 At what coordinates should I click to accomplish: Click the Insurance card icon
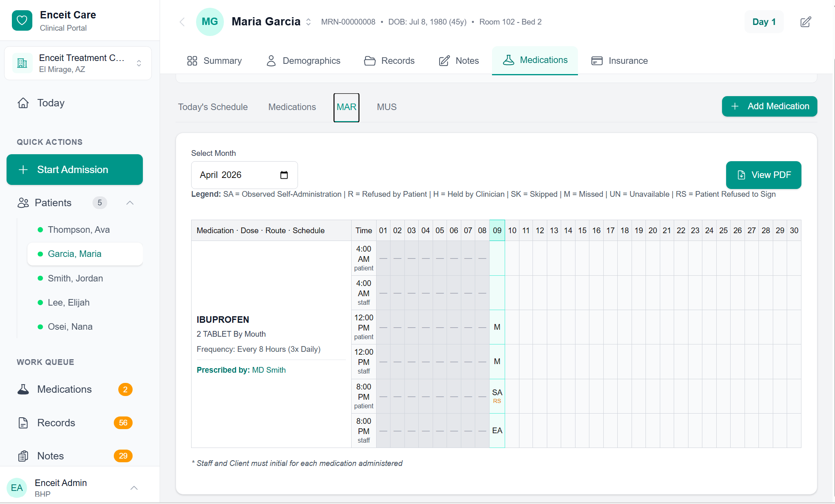click(x=597, y=61)
